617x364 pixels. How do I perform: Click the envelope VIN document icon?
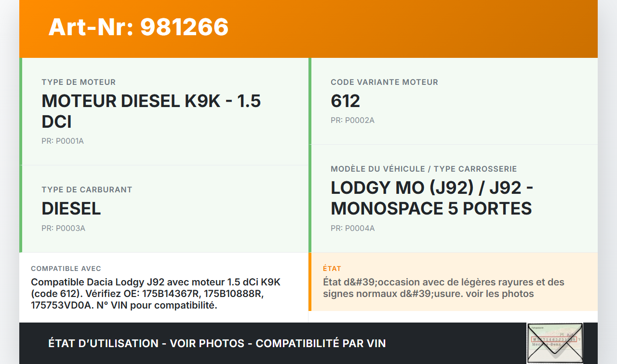555,343
